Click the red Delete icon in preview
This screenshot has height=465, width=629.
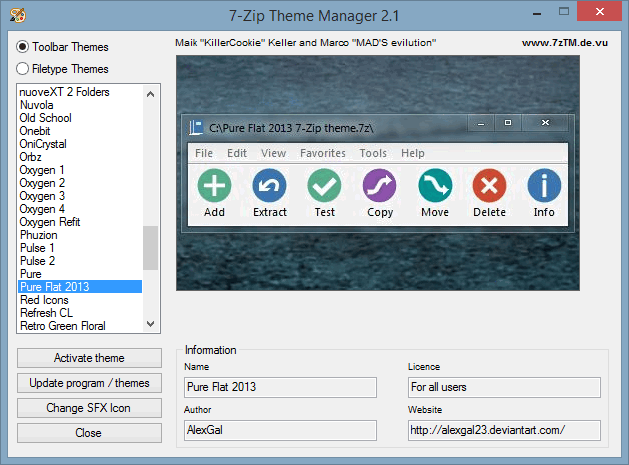pyautogui.click(x=489, y=185)
